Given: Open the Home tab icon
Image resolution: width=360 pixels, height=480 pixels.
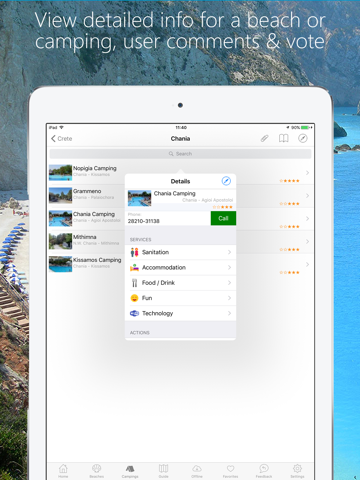Looking at the screenshot, I should (x=63, y=469).
